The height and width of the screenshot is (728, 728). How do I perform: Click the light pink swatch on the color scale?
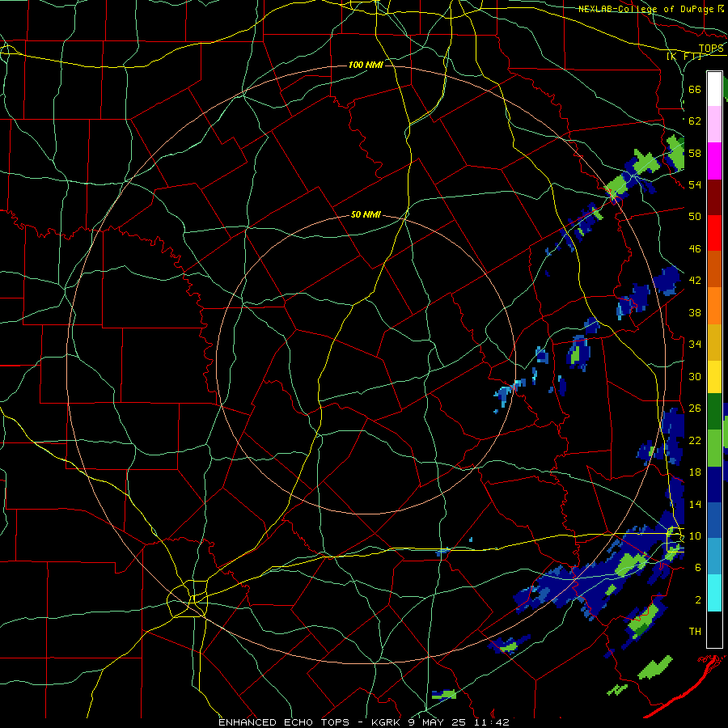[x=714, y=124]
